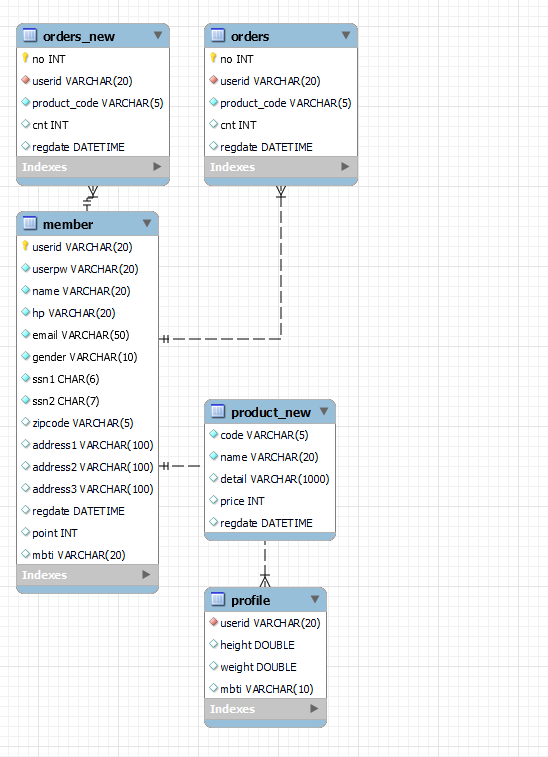This screenshot has width=548, height=757.
Task: Expand Indexes section of profile table
Action: click(314, 709)
